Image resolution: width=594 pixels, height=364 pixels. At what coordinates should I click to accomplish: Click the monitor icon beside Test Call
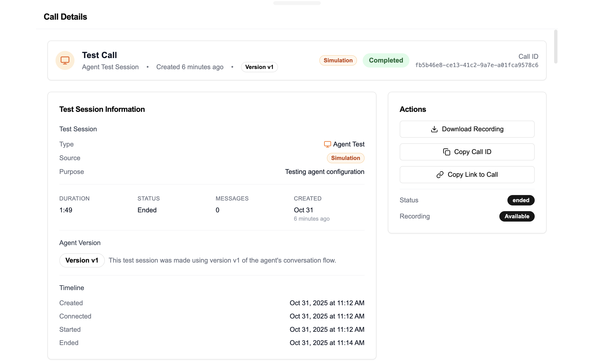tap(65, 60)
